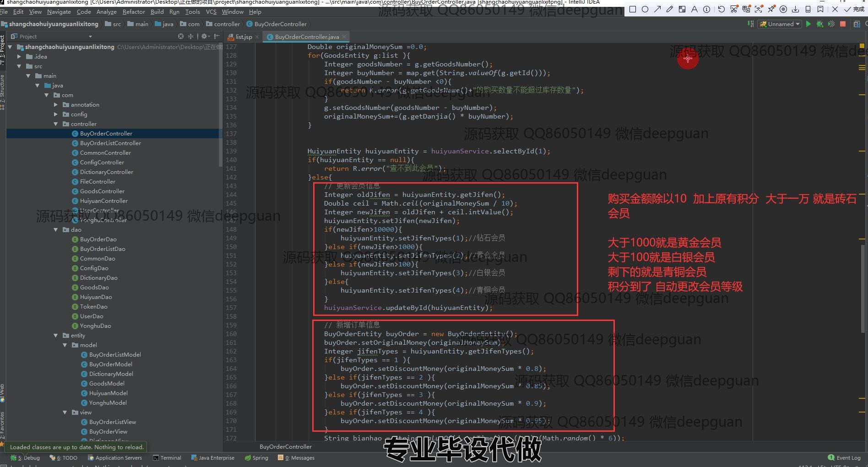This screenshot has width=868, height=467.
Task: Pick the arrow drawing tool in screenshot toolbar
Action: (657, 9)
